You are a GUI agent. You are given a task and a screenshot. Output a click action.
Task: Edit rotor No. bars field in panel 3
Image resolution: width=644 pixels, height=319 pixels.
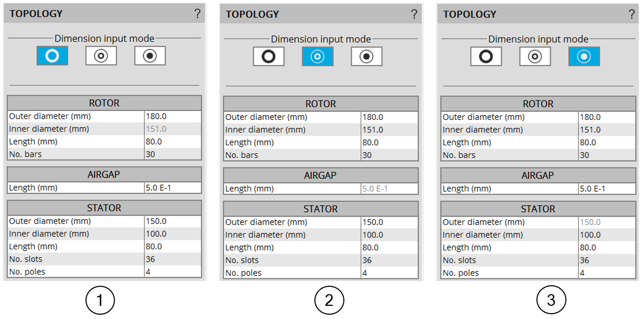(607, 155)
